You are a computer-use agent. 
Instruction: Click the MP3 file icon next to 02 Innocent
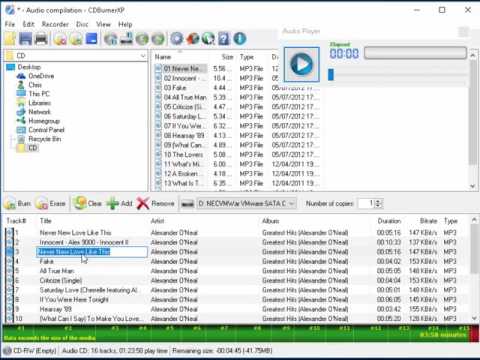(158, 78)
